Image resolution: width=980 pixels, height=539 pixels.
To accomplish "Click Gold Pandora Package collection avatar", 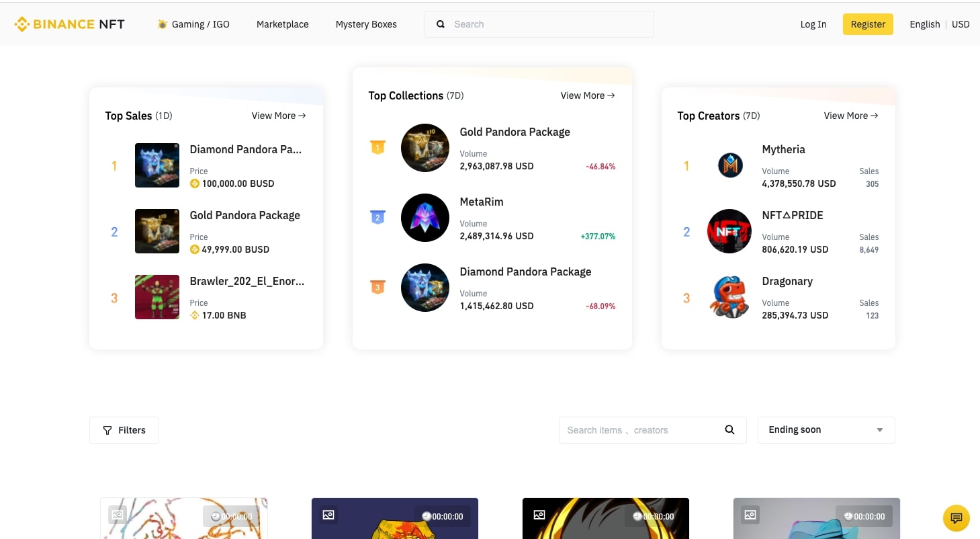I will (425, 148).
